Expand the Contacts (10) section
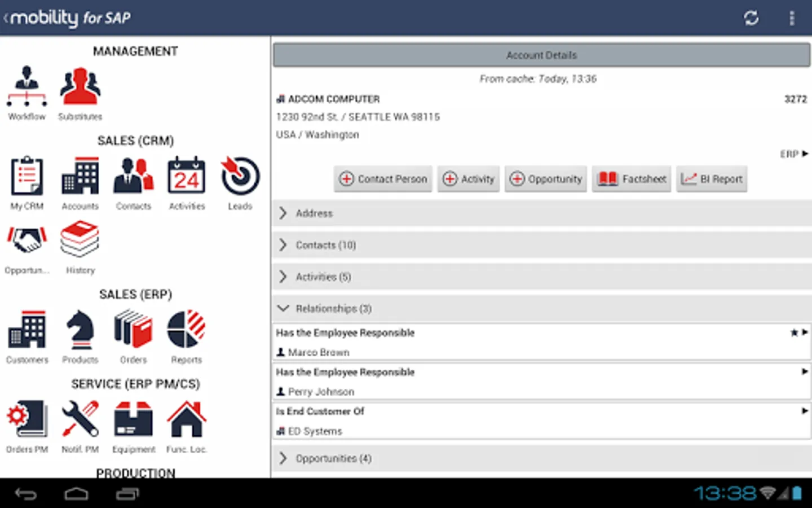The height and width of the screenshot is (508, 812). [542, 245]
